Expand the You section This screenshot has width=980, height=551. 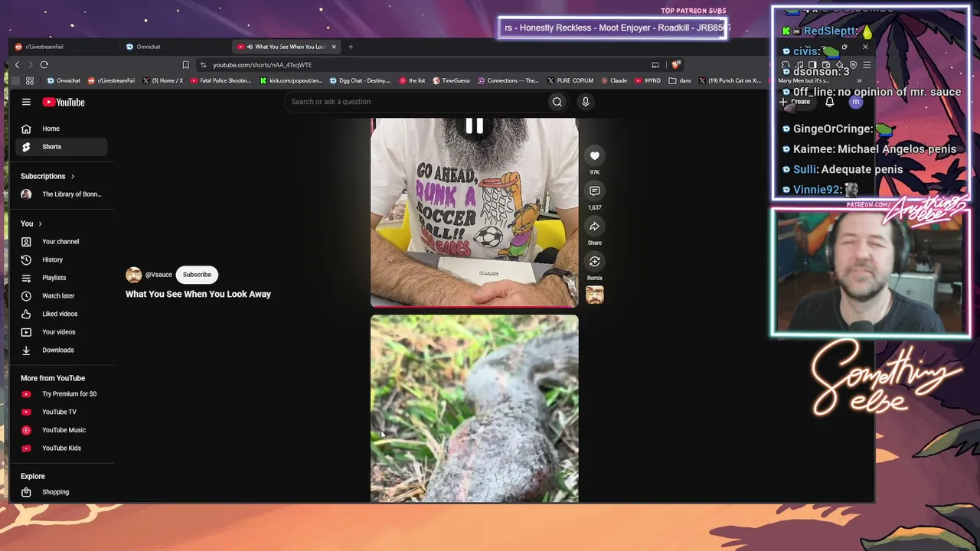point(31,223)
